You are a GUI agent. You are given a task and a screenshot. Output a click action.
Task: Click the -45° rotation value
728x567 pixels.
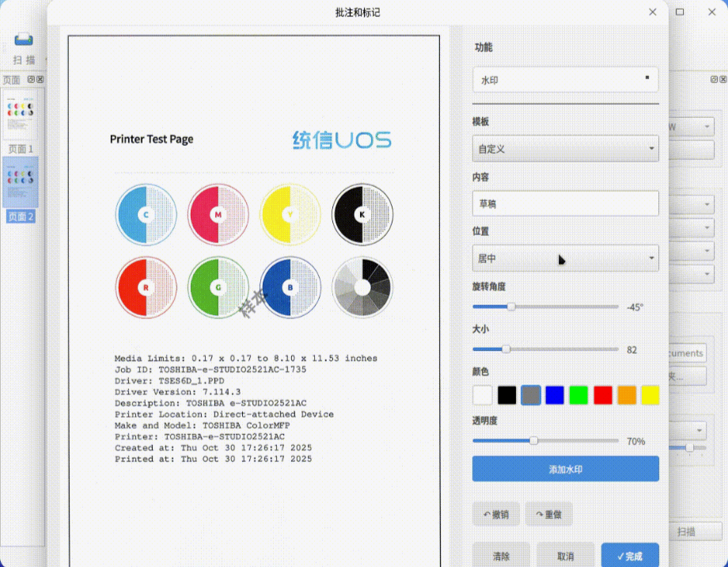point(635,307)
